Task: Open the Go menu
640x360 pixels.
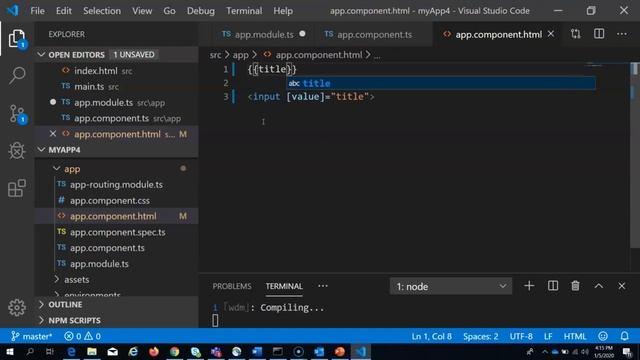Action: 169,11
